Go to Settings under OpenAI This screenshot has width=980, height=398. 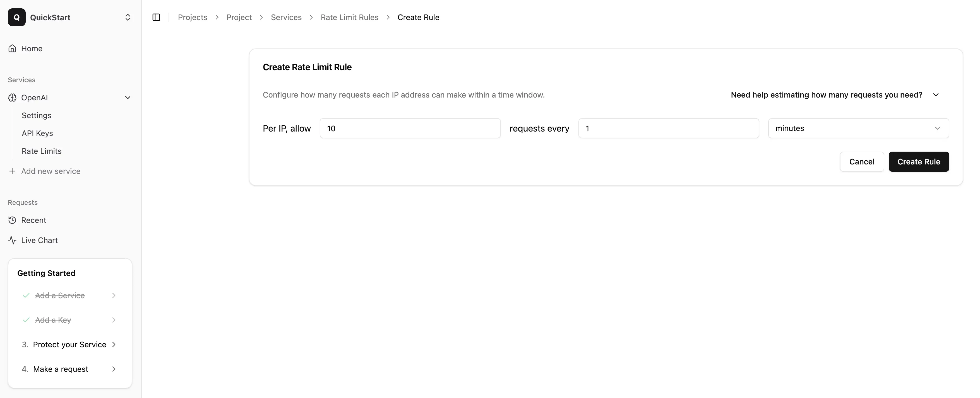click(37, 115)
